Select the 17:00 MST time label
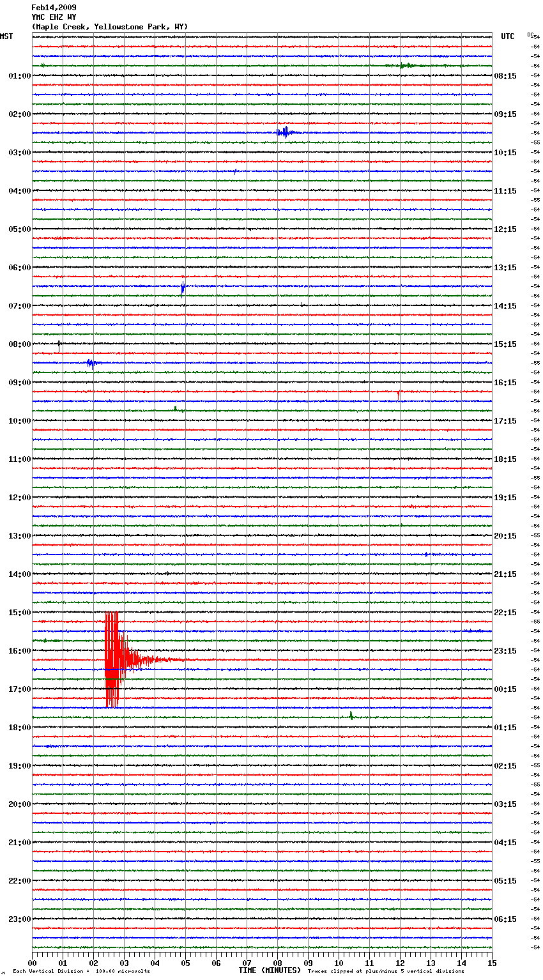Image resolution: width=543 pixels, height=980 pixels. 20,689
